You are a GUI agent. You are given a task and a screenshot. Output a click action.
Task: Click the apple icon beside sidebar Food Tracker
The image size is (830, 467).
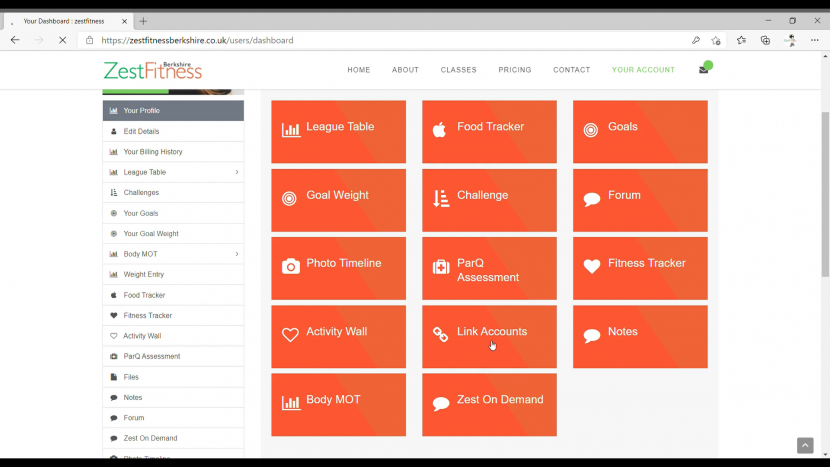point(113,295)
